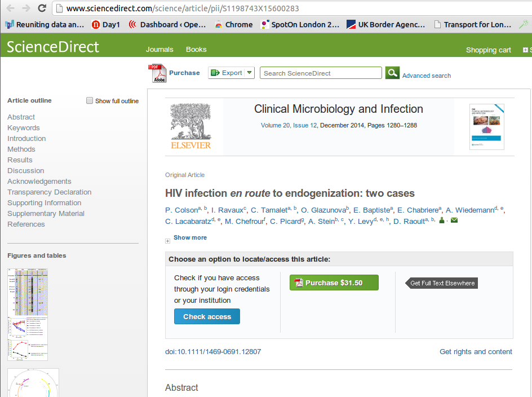532x397 pixels.
Task: Jump to Abstract in article outline
Action: (x=21, y=117)
